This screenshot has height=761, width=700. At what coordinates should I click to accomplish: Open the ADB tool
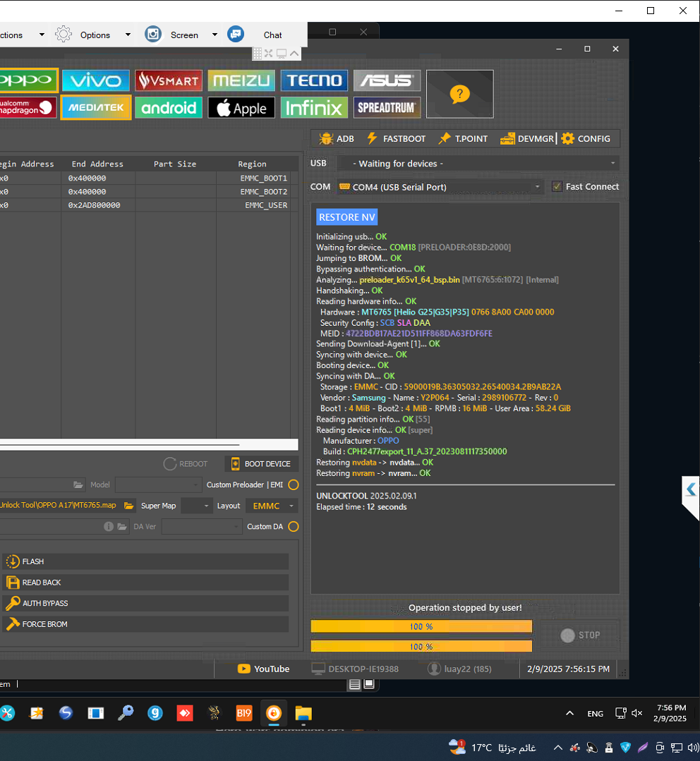[337, 139]
